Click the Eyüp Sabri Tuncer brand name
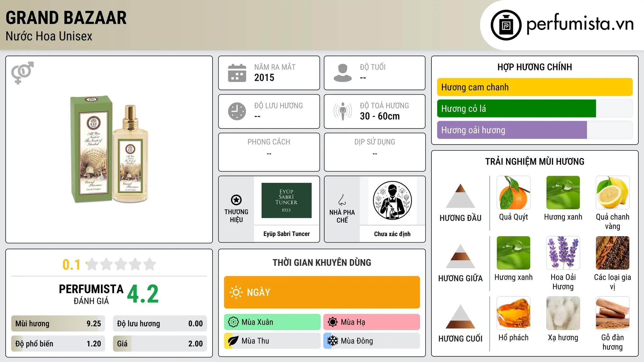 coord(286,234)
